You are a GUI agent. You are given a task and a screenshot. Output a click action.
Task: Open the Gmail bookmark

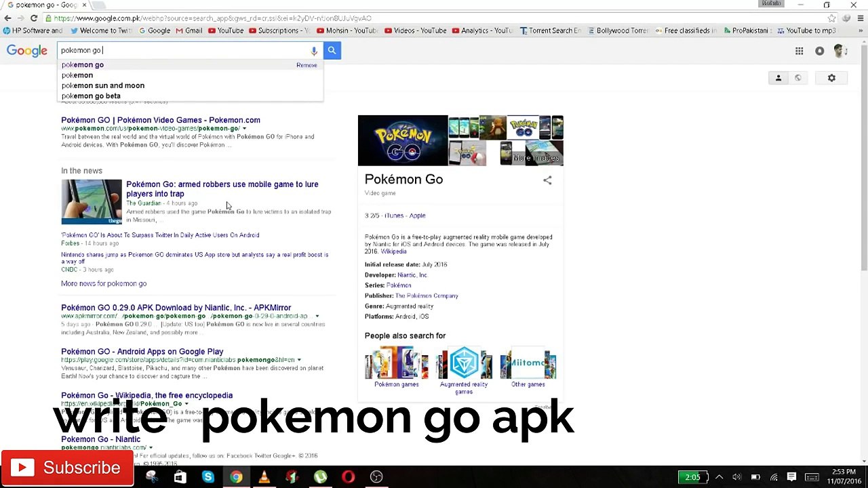[189, 30]
